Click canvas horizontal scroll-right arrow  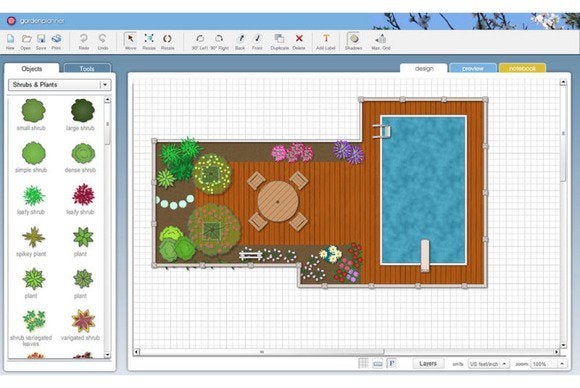pos(557,352)
